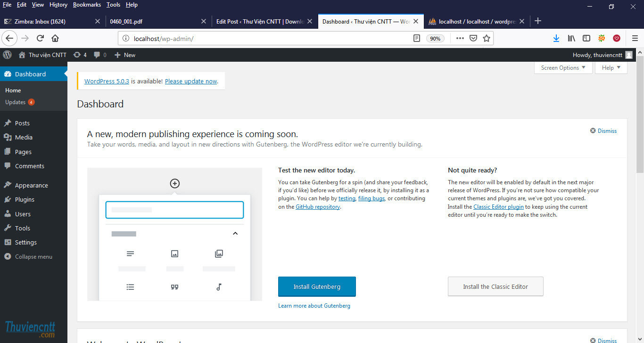Screen dimensions: 644x343
Task: Reload the current page
Action: tap(40, 38)
